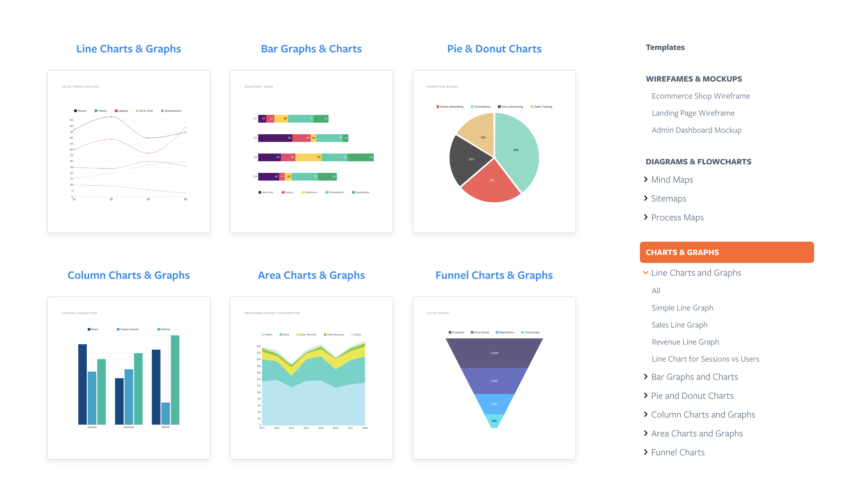854x504 pixels.
Task: Open the Sitemaps section
Action: (x=668, y=198)
